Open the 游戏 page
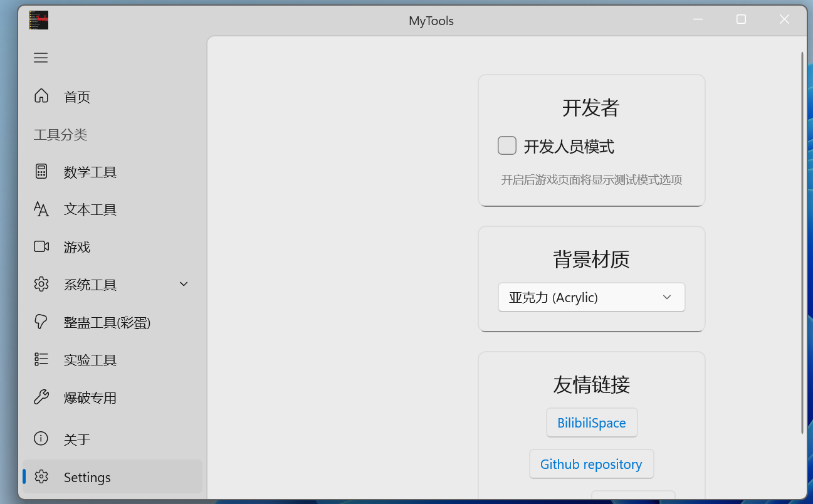813x504 pixels. [x=113, y=247]
